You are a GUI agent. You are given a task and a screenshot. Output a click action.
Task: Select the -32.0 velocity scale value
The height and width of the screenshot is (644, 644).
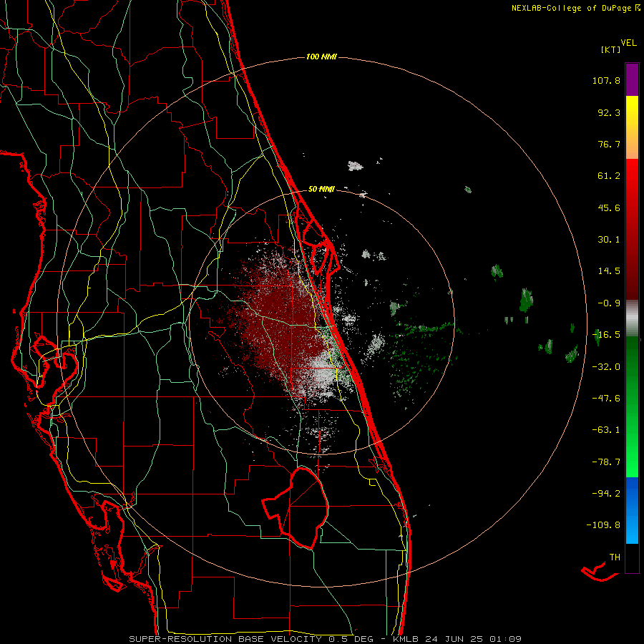[606, 367]
